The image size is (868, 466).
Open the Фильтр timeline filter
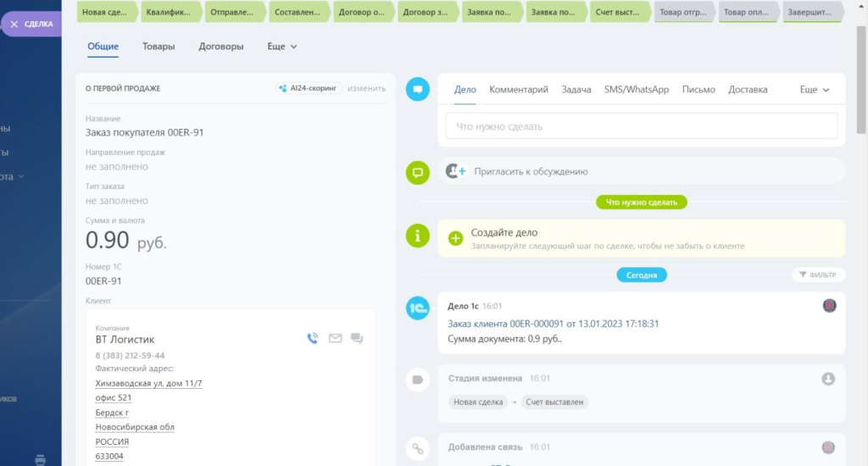pyautogui.click(x=818, y=275)
